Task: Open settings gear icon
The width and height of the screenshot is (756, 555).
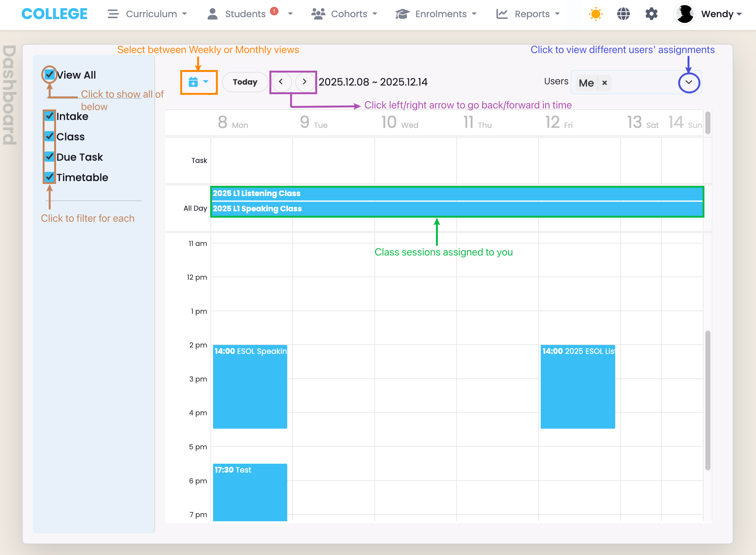Action: 651,14
